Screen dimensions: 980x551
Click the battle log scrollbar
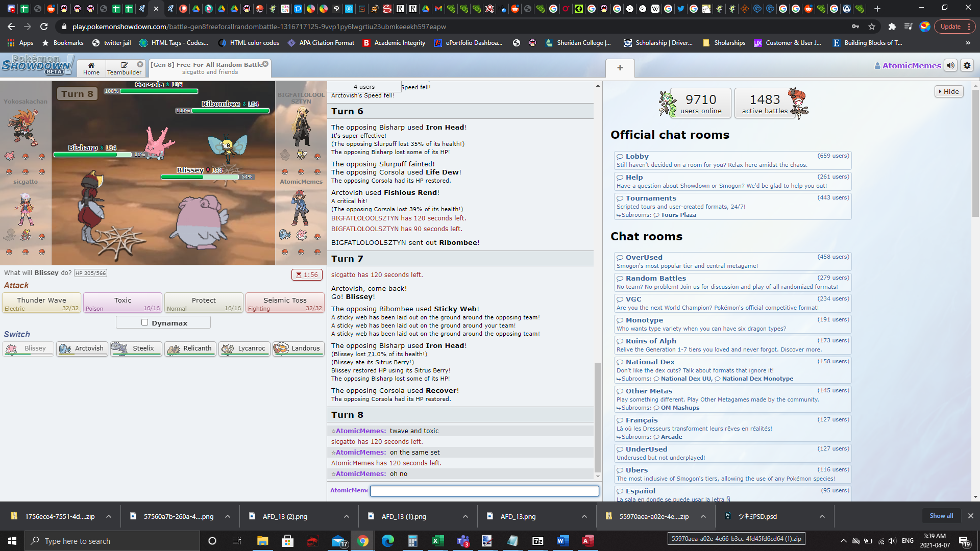coord(598,418)
